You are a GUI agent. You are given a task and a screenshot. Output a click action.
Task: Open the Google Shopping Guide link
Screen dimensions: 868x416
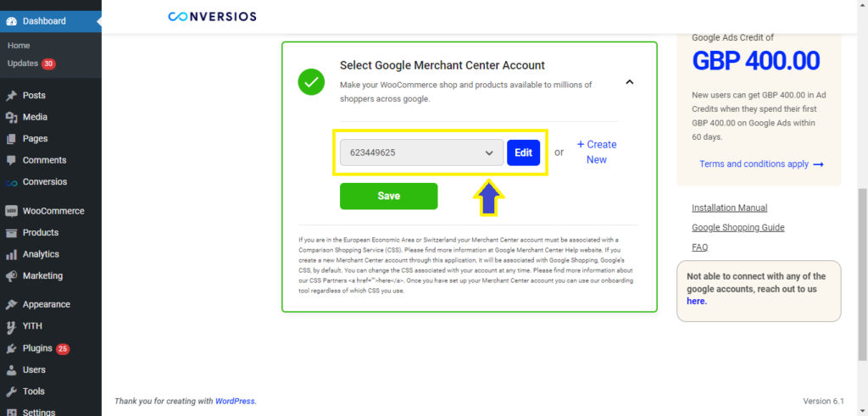coord(738,227)
